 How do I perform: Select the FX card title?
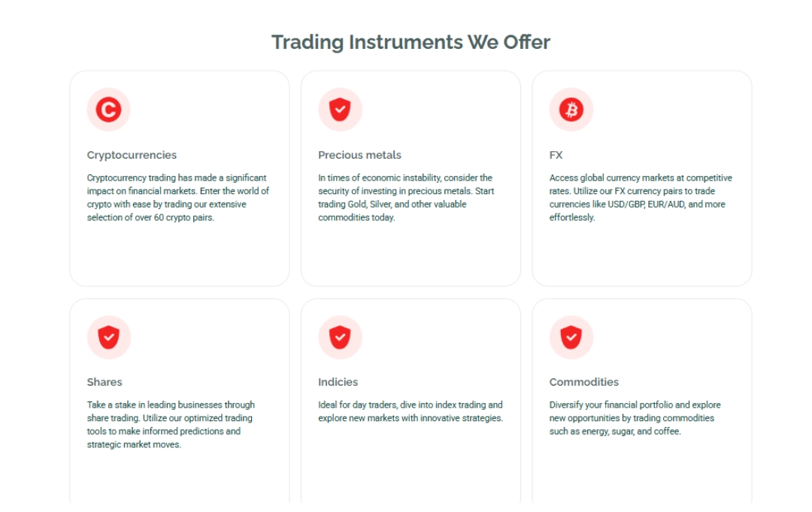pos(556,155)
